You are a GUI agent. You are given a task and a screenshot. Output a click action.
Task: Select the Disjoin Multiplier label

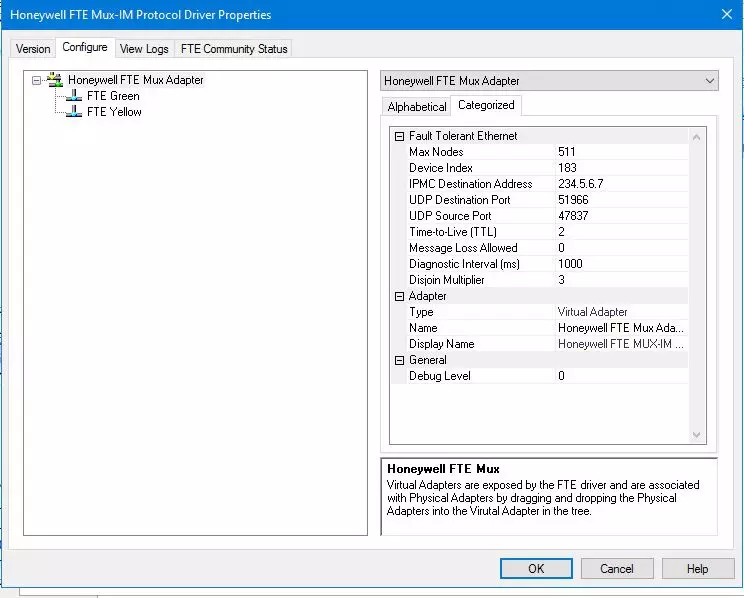pyautogui.click(x=446, y=280)
